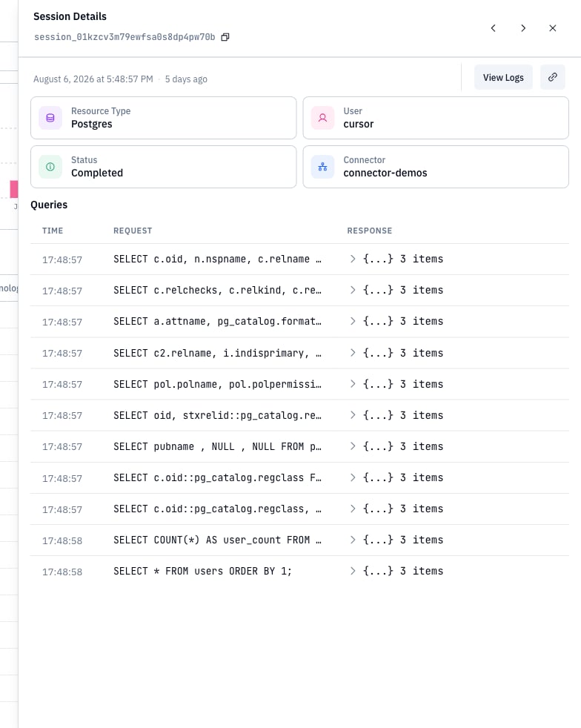Expand the response for the a.attname query
Screen dimensions: 581x728
click(x=353, y=321)
